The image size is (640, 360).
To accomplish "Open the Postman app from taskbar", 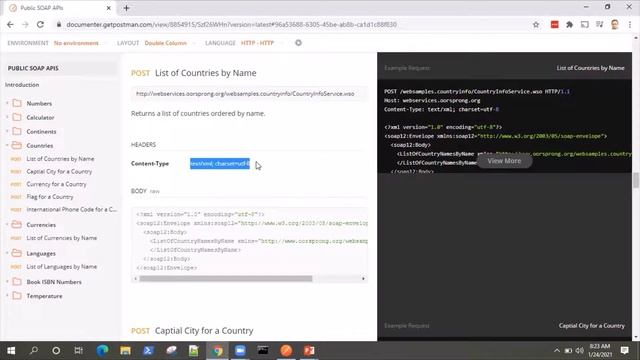I will [x=286, y=351].
